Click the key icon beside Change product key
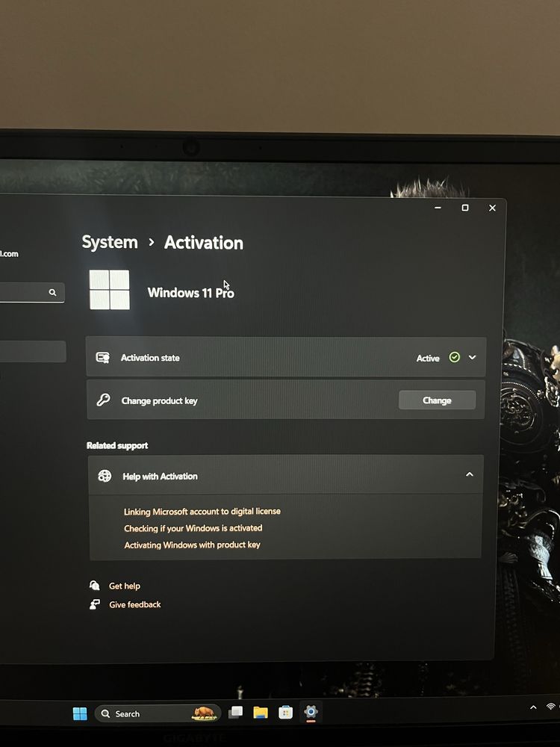Viewport: 560px width, 747px height. (x=103, y=400)
